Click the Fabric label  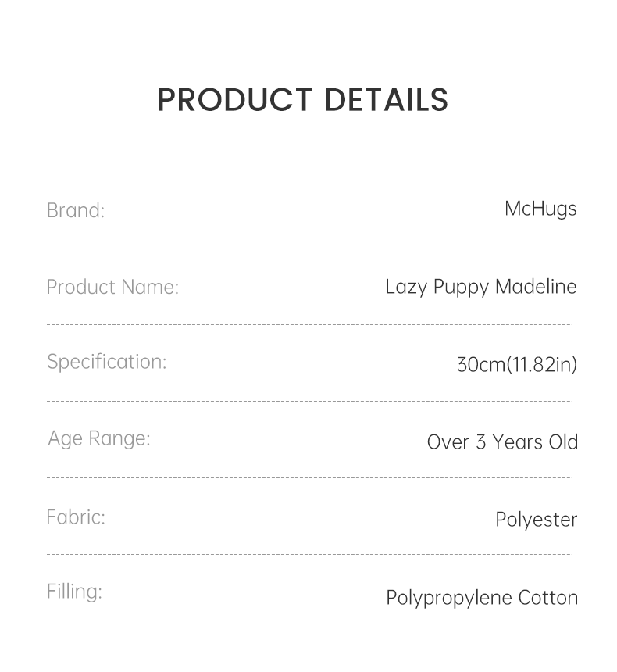pyautogui.click(x=76, y=517)
